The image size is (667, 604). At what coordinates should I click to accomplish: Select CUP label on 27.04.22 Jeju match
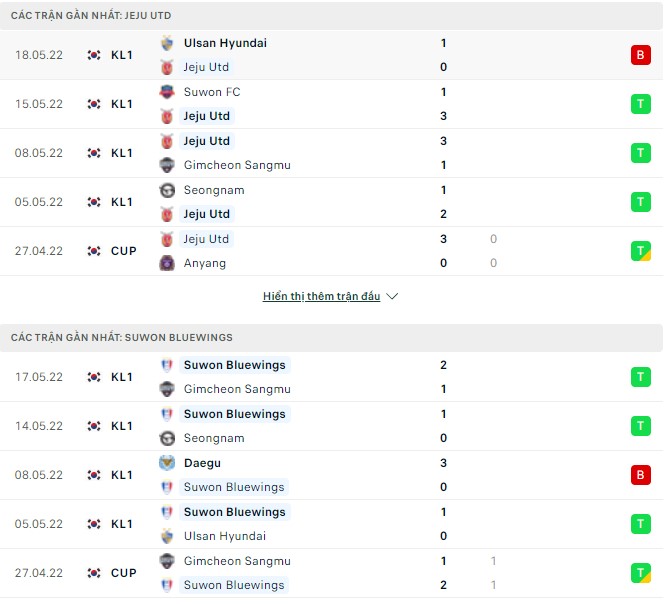[124, 251]
